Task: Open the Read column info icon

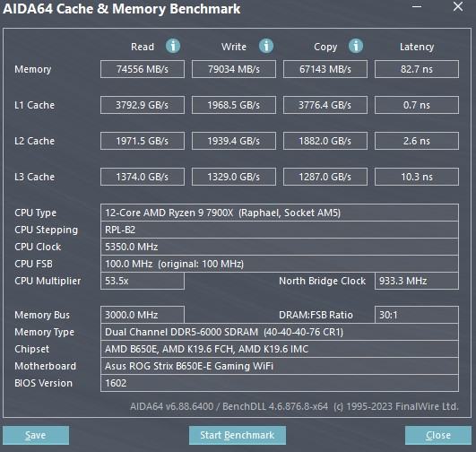Action: [173, 46]
